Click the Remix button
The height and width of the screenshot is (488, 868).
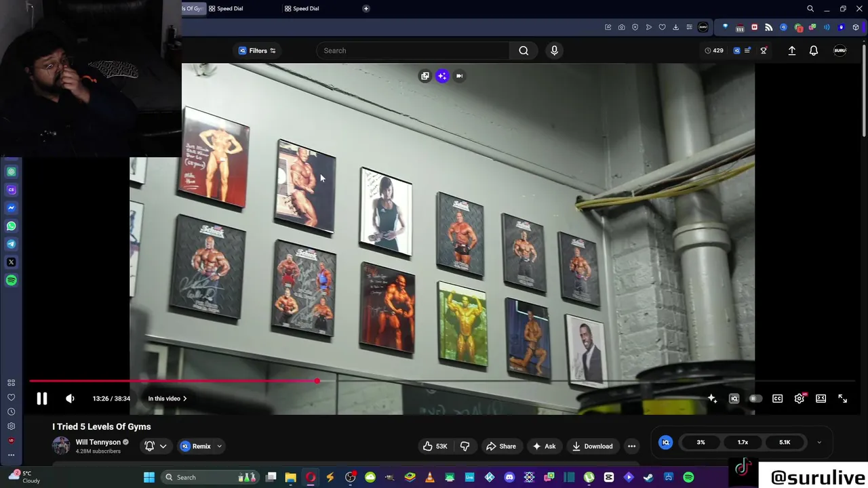point(195,446)
